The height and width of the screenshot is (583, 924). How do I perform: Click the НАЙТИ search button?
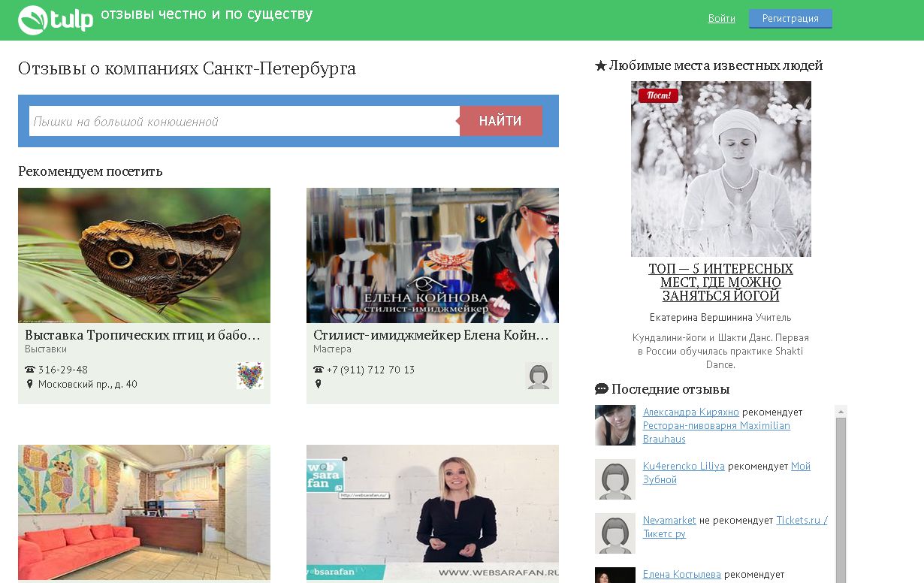[x=500, y=121]
